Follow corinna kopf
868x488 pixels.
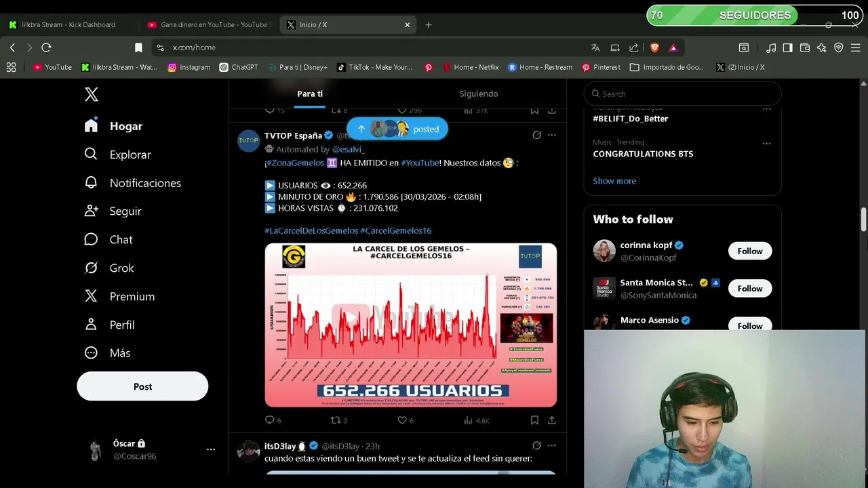[750, 251]
